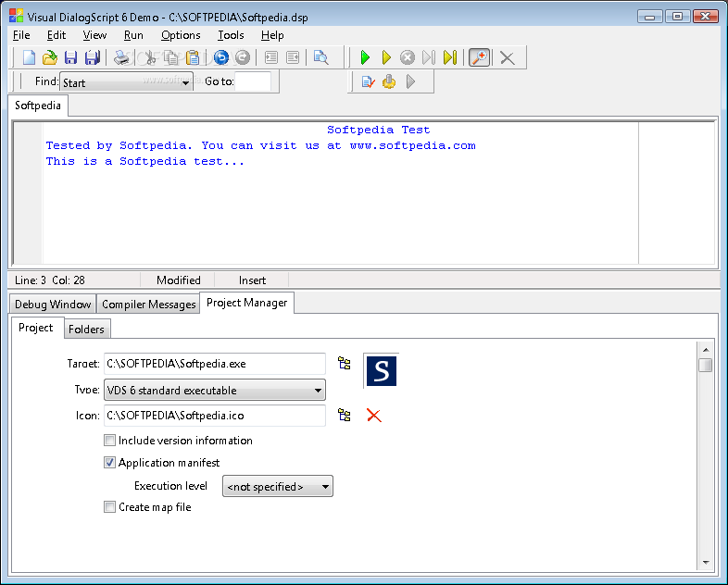728x585 pixels.
Task: Click the 'Tested by Softpedia' line
Action: click(x=260, y=145)
